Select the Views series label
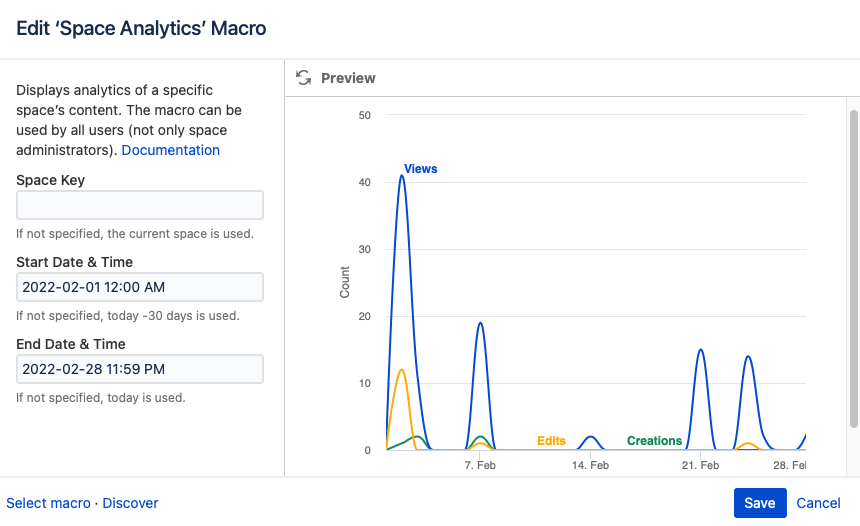 point(421,169)
